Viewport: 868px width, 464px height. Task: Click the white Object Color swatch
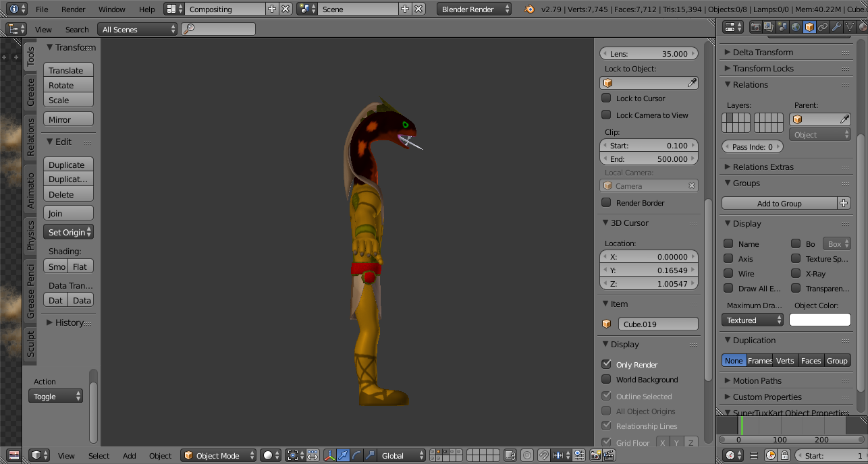(x=819, y=320)
